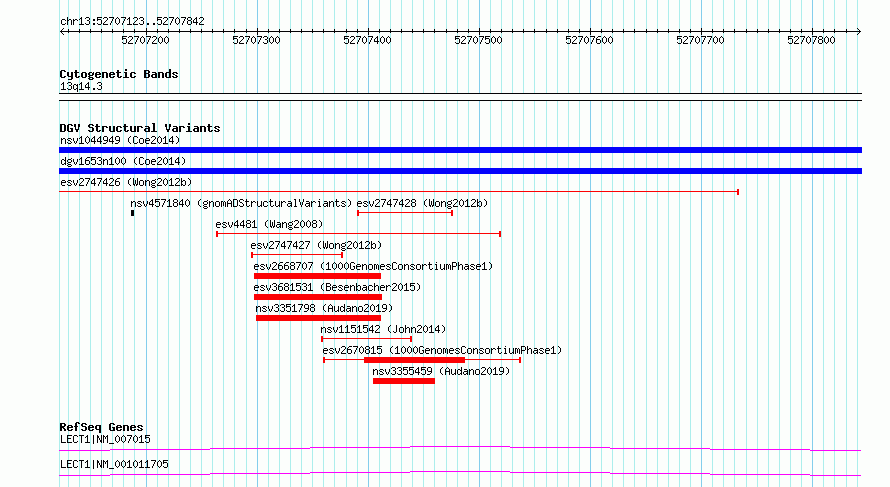Click the RefSeq Genes track title
The height and width of the screenshot is (487, 890).
click(x=102, y=427)
